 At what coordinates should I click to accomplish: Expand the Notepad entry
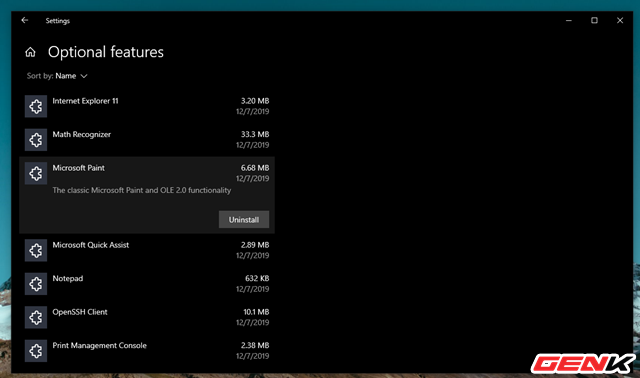coord(147,284)
